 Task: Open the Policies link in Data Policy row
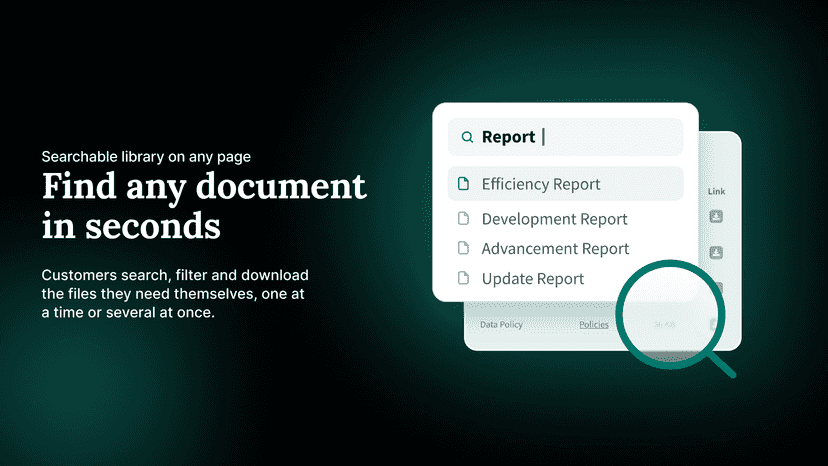(x=594, y=324)
